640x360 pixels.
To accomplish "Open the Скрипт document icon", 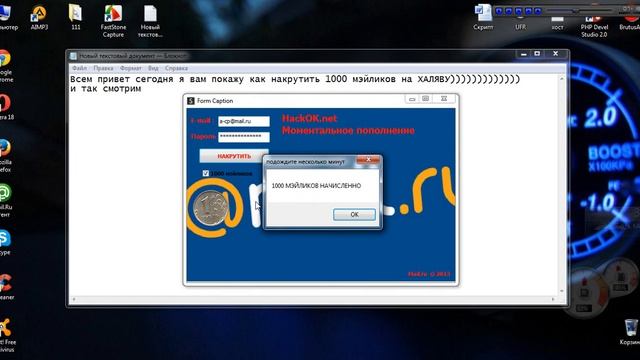I will tap(483, 18).
